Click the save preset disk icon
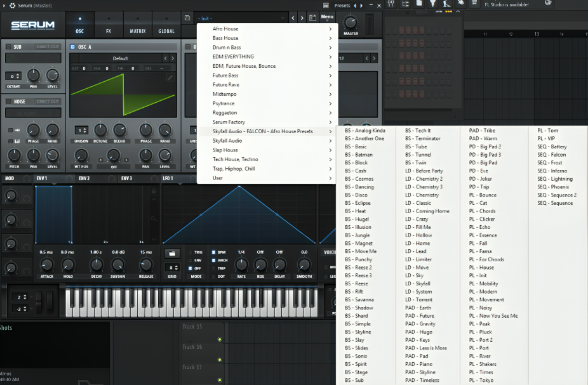The image size is (588, 385). point(187,18)
